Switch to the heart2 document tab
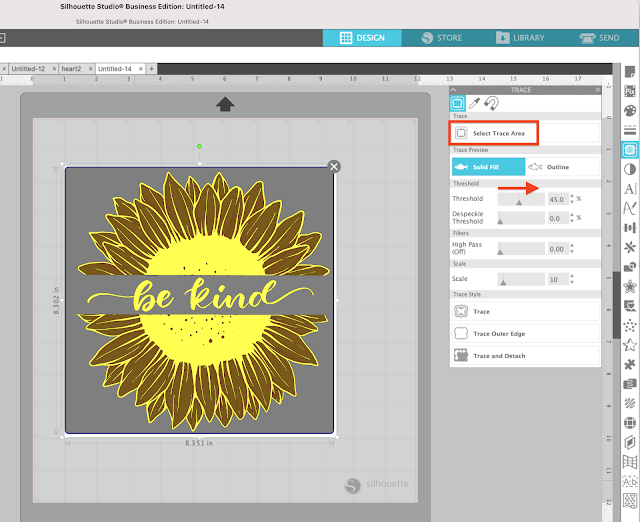This screenshot has width=640, height=522. click(71, 69)
